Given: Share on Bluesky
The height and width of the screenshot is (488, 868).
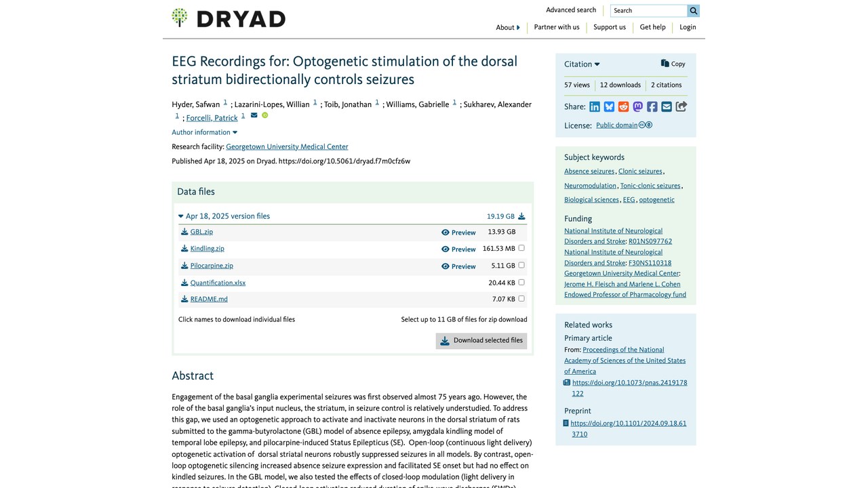Looking at the screenshot, I should 609,106.
